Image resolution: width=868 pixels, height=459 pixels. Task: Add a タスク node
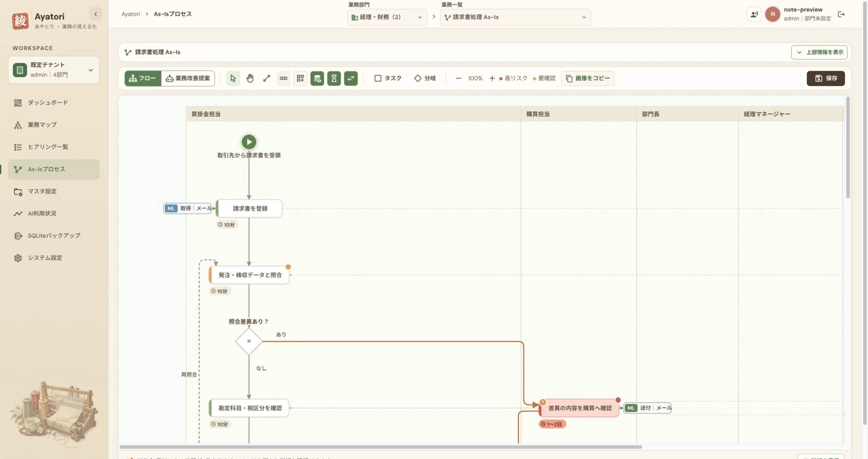coord(388,78)
